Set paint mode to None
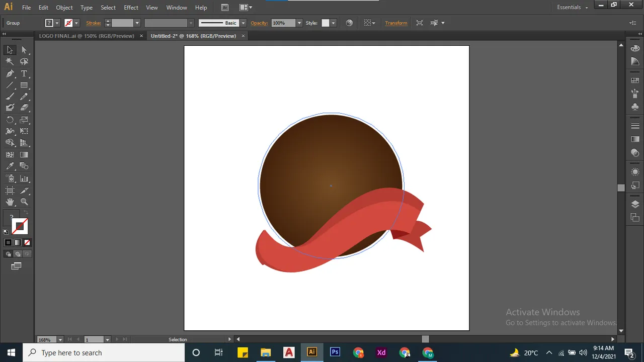The image size is (644, 362). [x=27, y=242]
